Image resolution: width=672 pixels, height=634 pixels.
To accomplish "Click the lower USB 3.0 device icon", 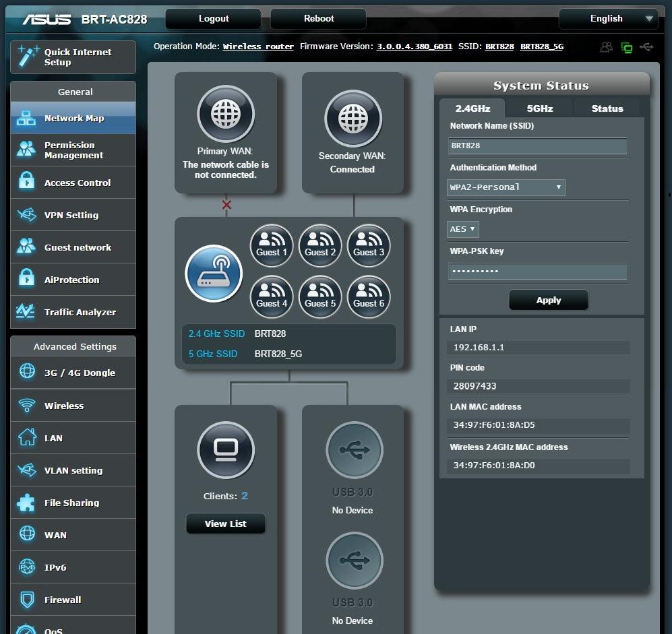I will [355, 561].
